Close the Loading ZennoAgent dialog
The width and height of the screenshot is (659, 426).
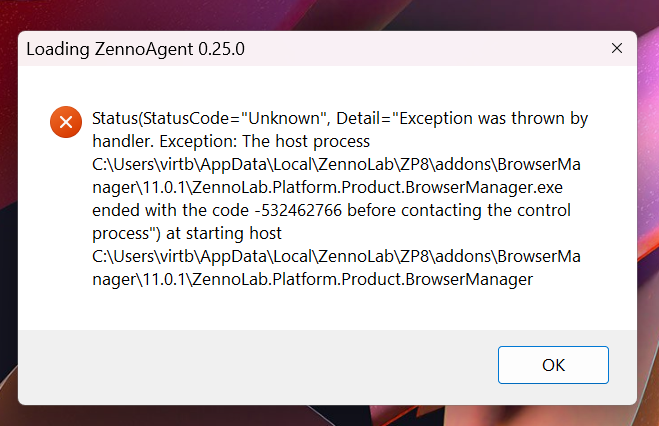(x=618, y=48)
